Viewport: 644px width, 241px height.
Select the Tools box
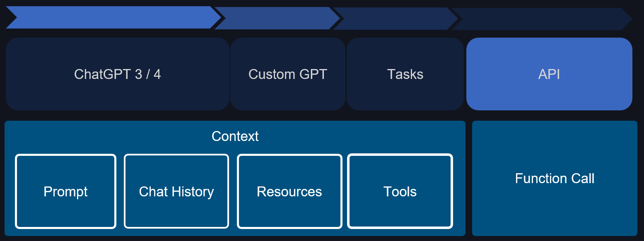[400, 191]
